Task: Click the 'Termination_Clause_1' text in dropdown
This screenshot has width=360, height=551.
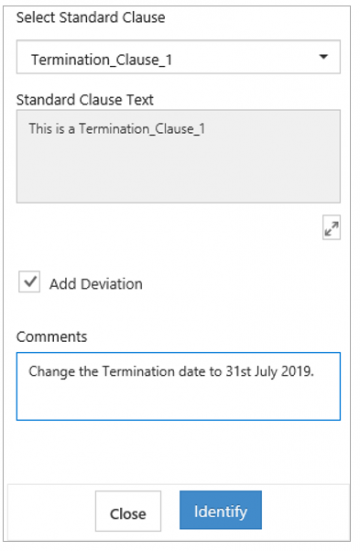Action: click(x=102, y=59)
